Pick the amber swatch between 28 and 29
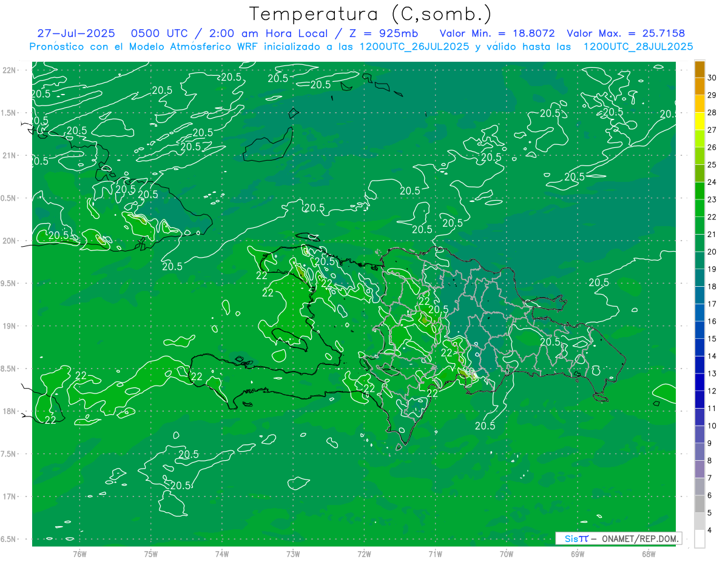Viewport: 728px width, 562px height. click(x=699, y=104)
